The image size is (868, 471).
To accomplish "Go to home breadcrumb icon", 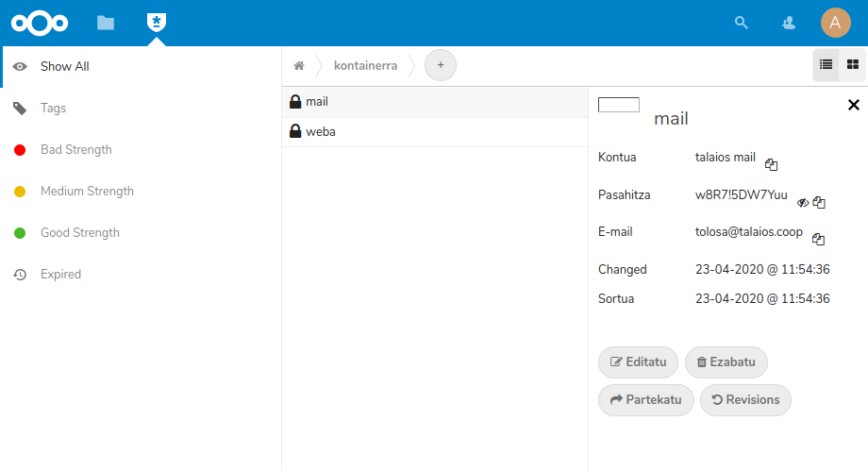I will 299,66.
